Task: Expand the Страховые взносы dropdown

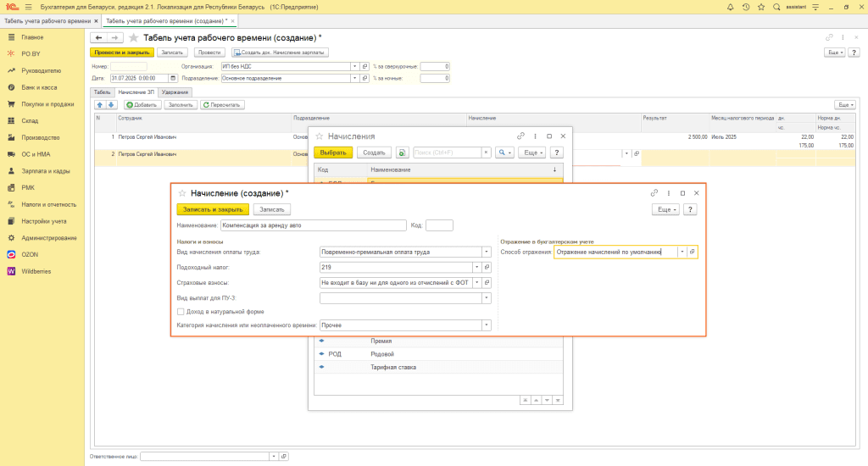Action: pos(476,283)
